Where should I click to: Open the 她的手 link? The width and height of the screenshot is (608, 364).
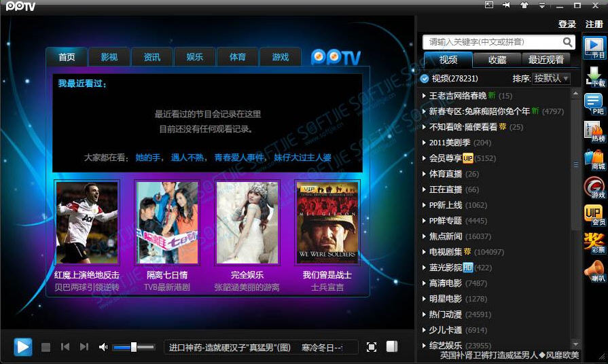147,158
